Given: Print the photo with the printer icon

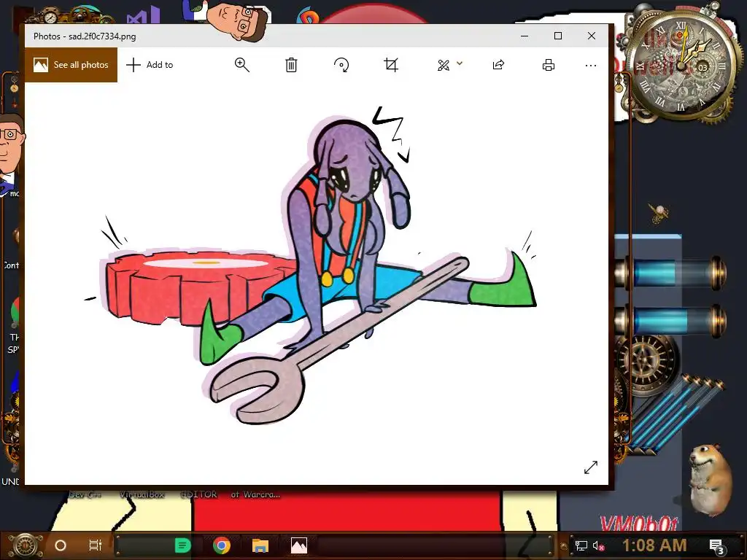Looking at the screenshot, I should 549,65.
